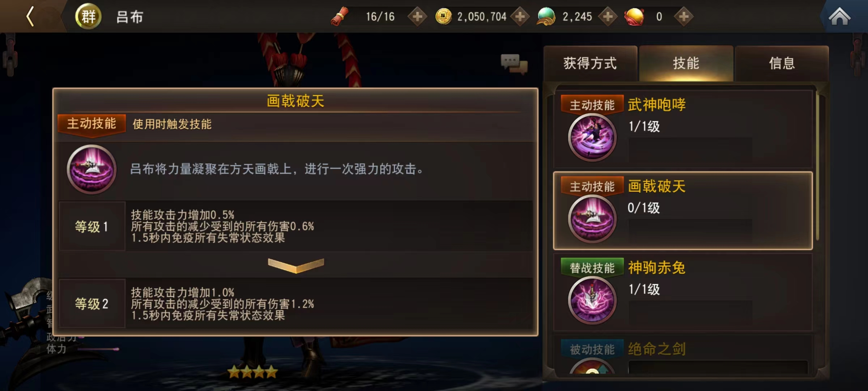Click the 群 faction badge icon
The height and width of the screenshot is (391, 868).
click(88, 16)
